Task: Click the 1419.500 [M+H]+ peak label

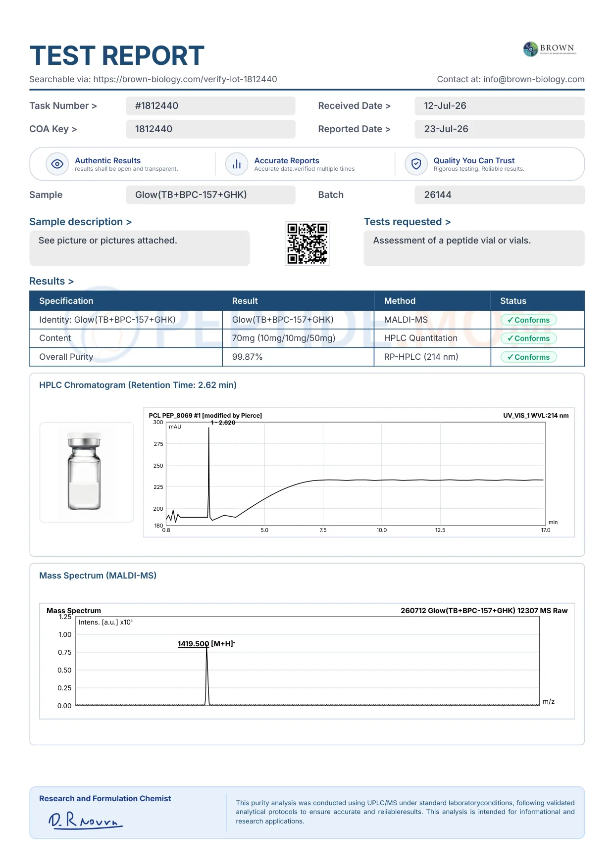Action: pyautogui.click(x=206, y=644)
